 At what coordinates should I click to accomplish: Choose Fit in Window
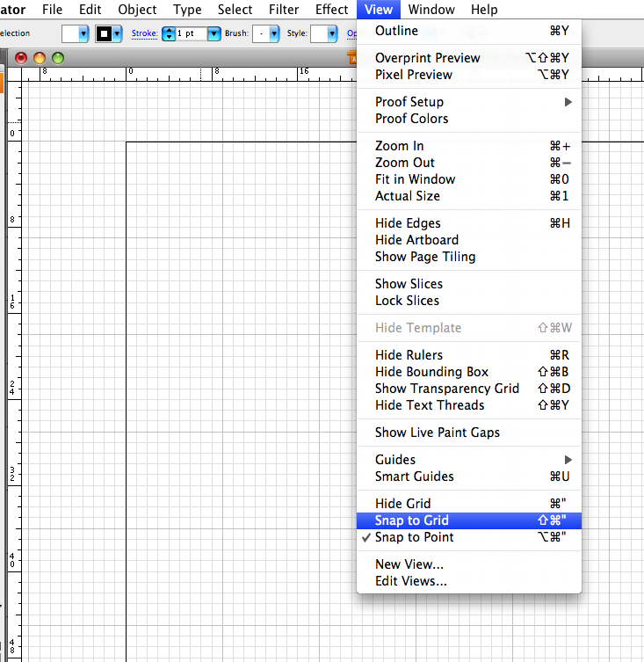[x=469, y=179]
